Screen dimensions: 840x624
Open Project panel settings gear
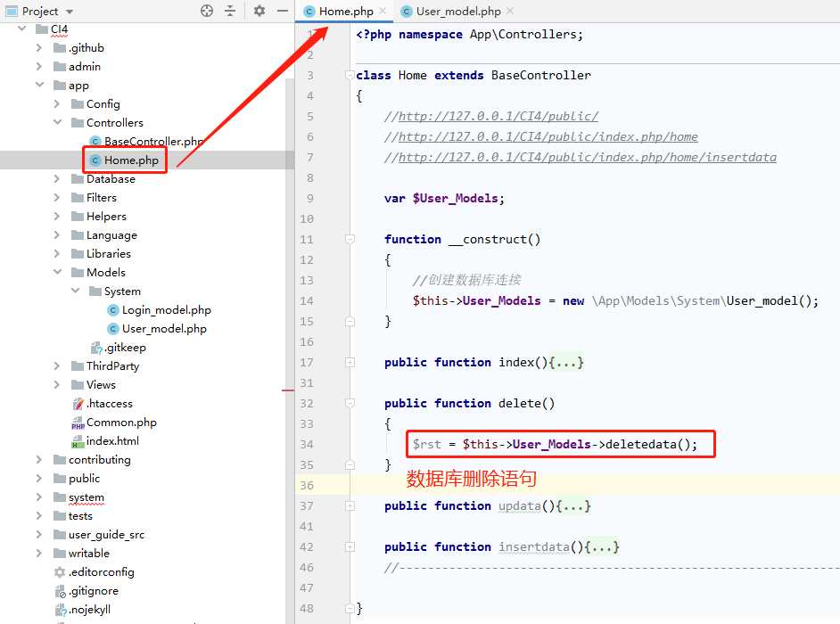click(x=259, y=11)
